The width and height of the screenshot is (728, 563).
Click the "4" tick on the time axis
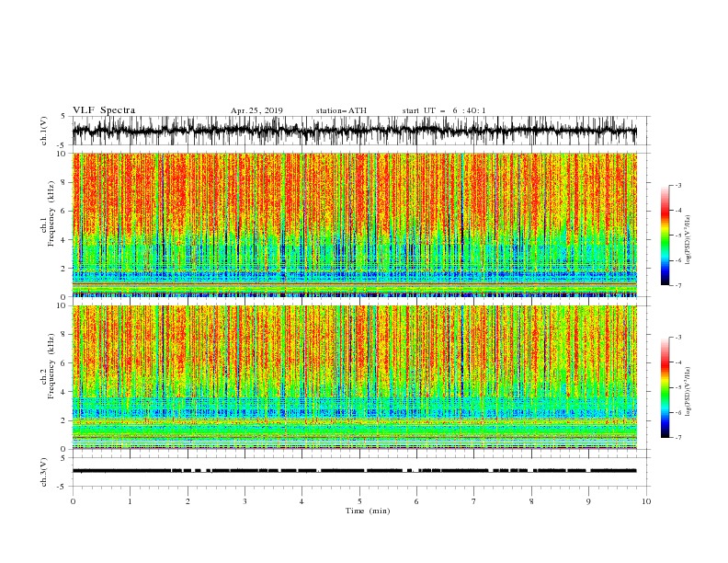point(302,501)
